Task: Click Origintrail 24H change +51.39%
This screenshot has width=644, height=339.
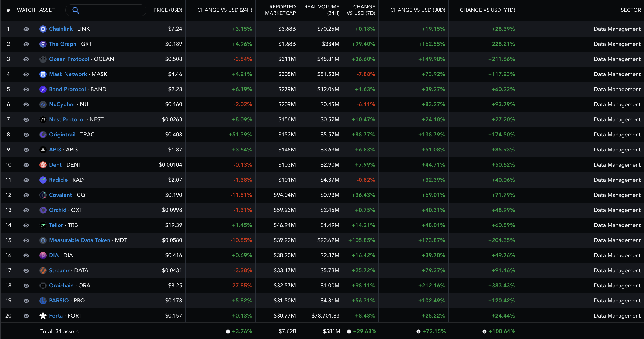Action: click(240, 135)
